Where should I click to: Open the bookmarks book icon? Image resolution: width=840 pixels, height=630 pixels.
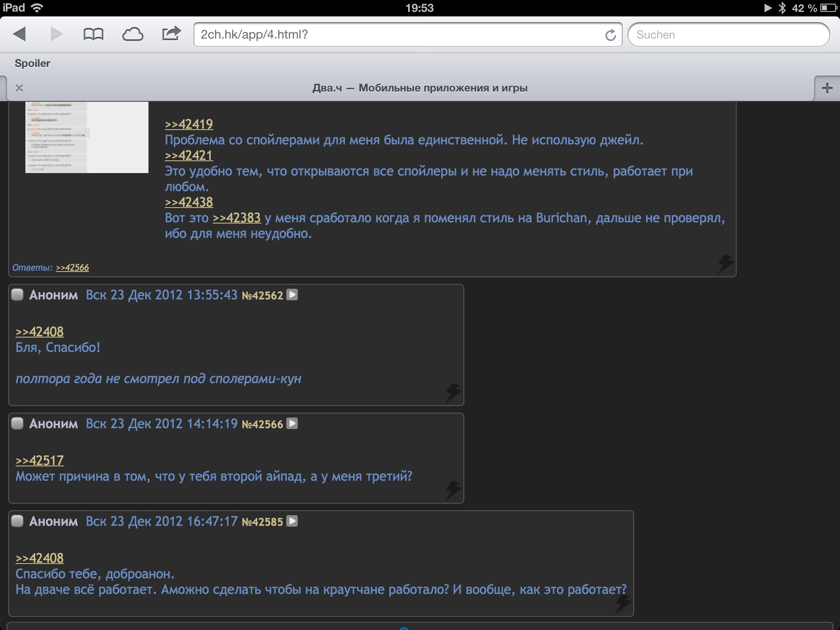coord(93,34)
